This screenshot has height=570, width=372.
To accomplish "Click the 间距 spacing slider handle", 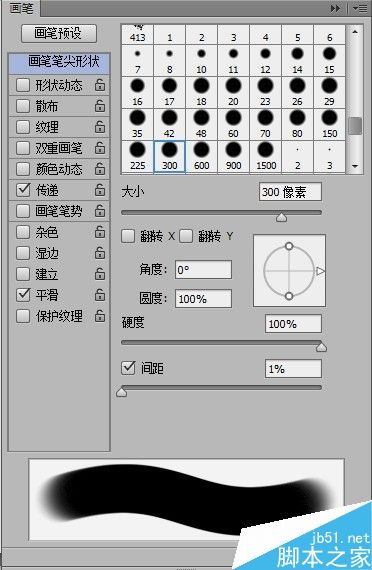I will coord(121,393).
